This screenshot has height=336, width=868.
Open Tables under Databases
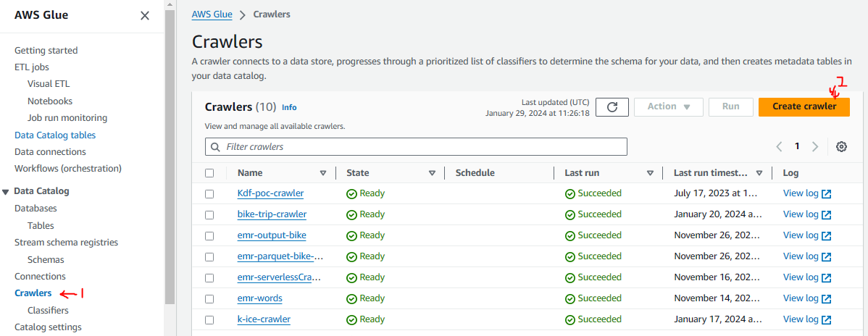41,226
